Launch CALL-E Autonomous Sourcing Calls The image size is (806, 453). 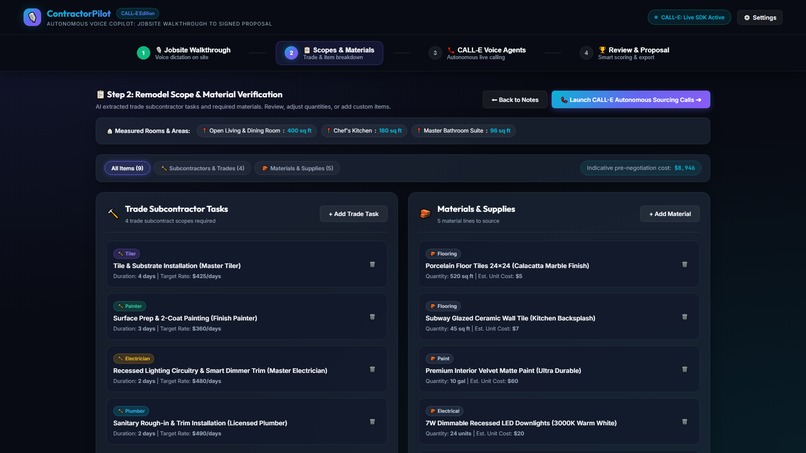[x=631, y=100]
